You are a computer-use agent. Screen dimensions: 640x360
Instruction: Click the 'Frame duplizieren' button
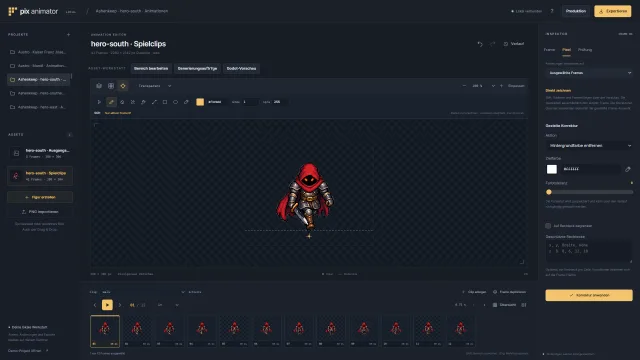point(509,292)
